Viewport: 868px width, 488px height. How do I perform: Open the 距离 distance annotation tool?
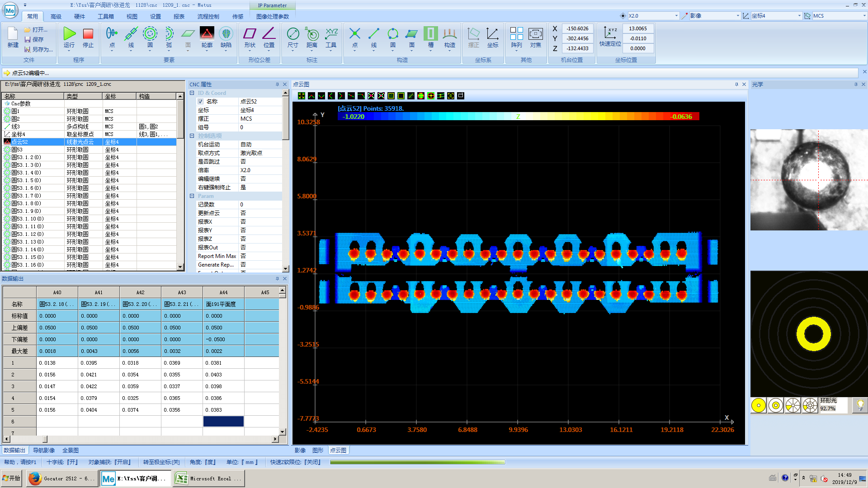pos(312,35)
